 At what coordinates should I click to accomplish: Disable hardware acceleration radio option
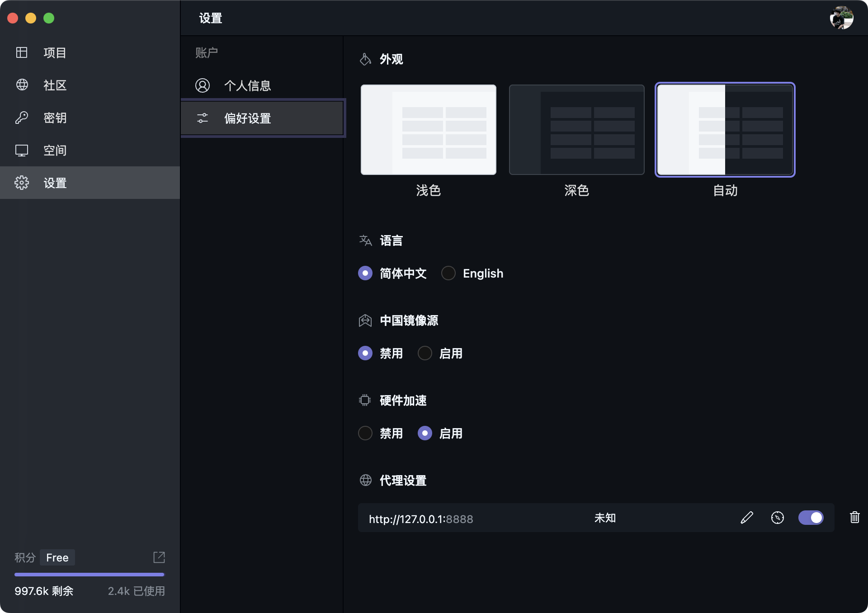point(365,433)
